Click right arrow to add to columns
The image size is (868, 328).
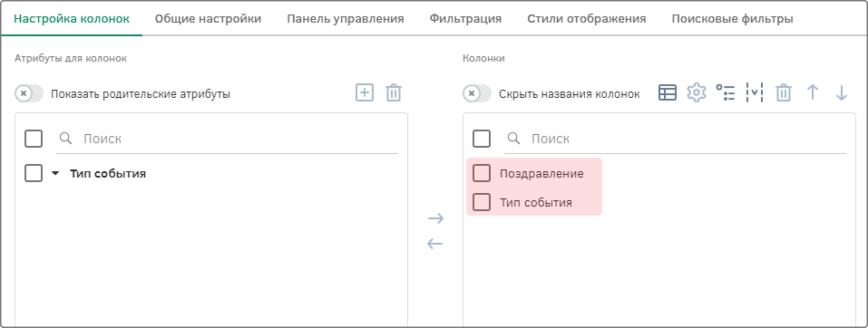(x=435, y=218)
